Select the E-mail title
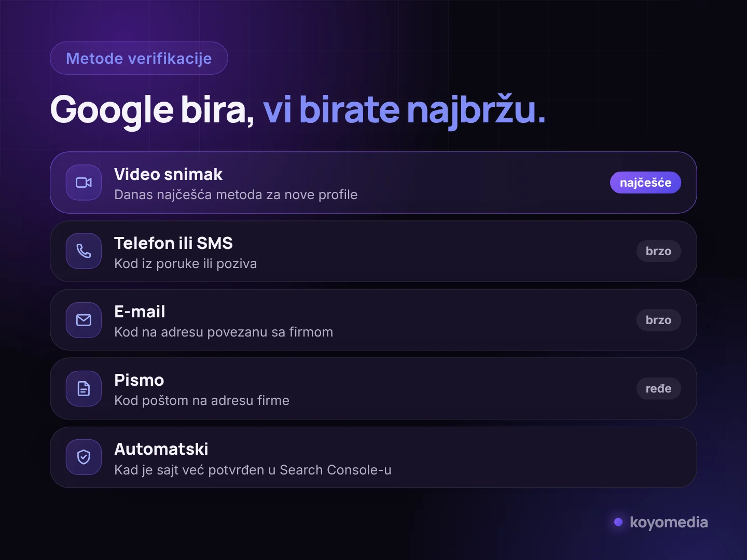Screen dimensions: 747x560 [x=140, y=312]
